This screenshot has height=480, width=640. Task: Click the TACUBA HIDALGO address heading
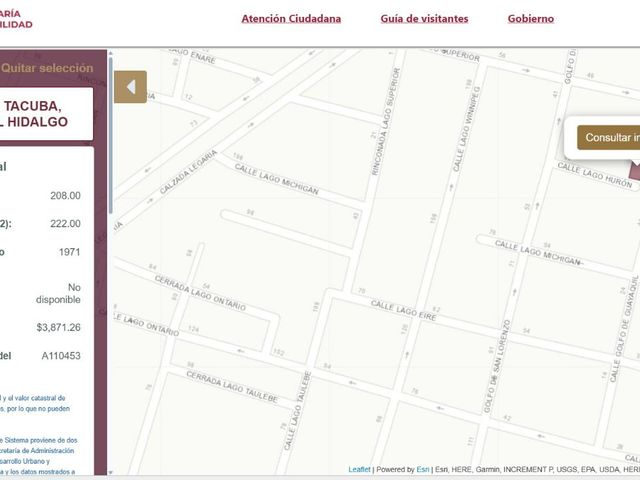(34, 114)
